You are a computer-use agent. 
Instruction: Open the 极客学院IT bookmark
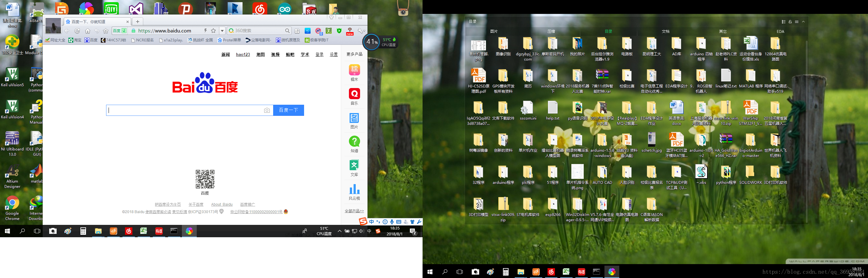(316, 40)
